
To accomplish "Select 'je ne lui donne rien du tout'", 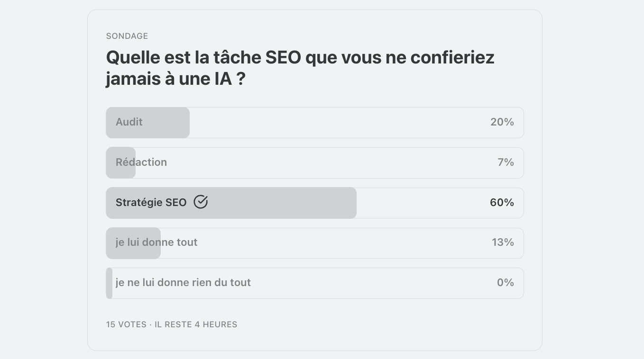I will (315, 283).
